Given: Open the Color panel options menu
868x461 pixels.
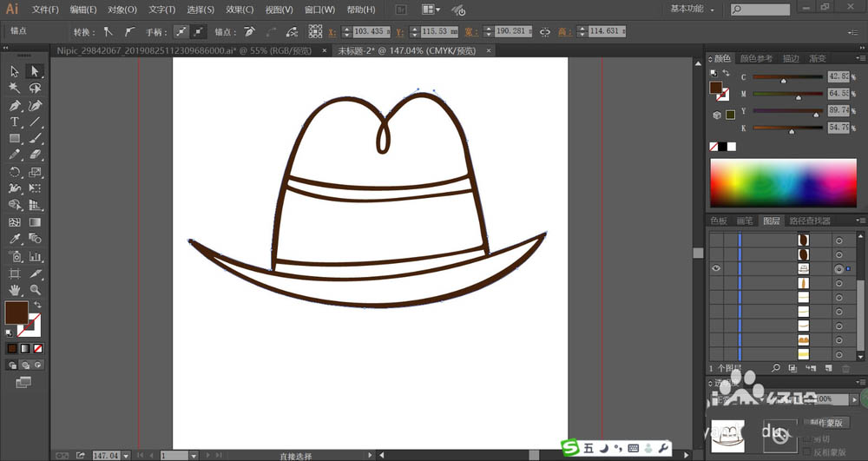Looking at the screenshot, I should pos(860,58).
